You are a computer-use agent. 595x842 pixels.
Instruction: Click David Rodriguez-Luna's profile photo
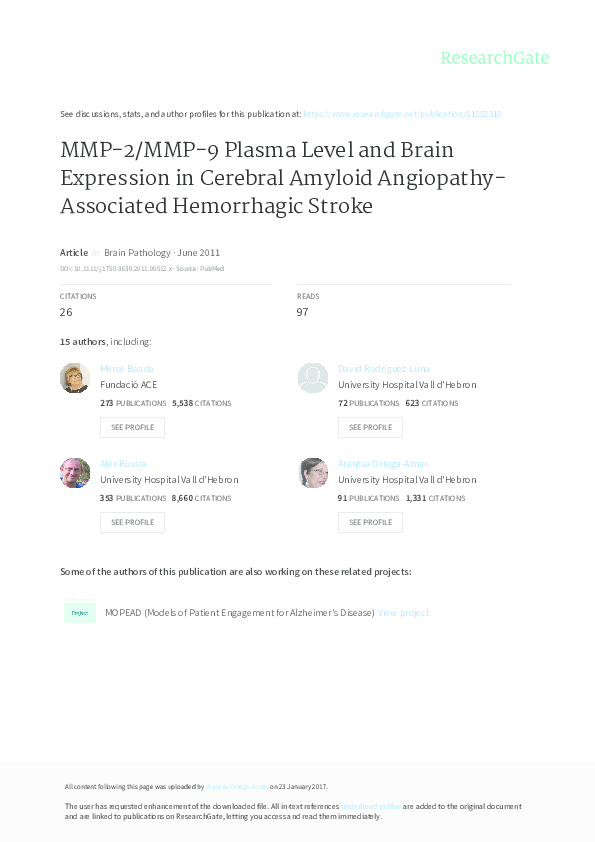[313, 378]
